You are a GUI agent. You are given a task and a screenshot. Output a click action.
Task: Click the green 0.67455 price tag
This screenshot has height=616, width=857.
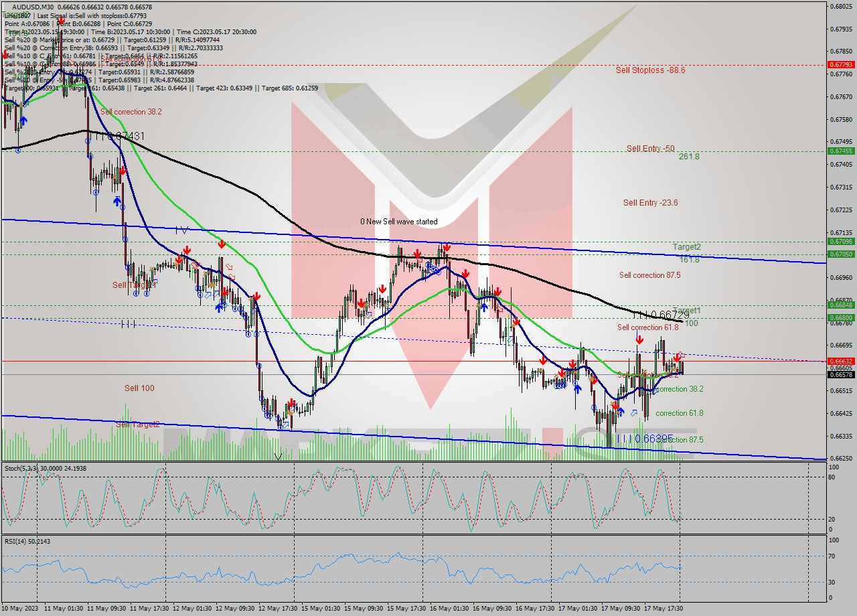(x=841, y=151)
